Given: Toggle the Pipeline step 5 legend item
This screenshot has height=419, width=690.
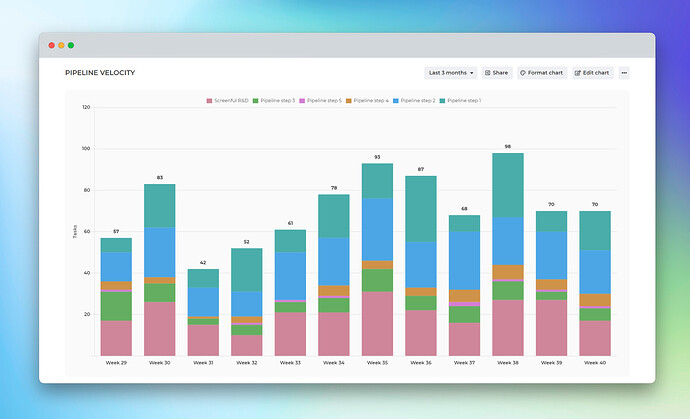Looking at the screenshot, I should pyautogui.click(x=320, y=101).
